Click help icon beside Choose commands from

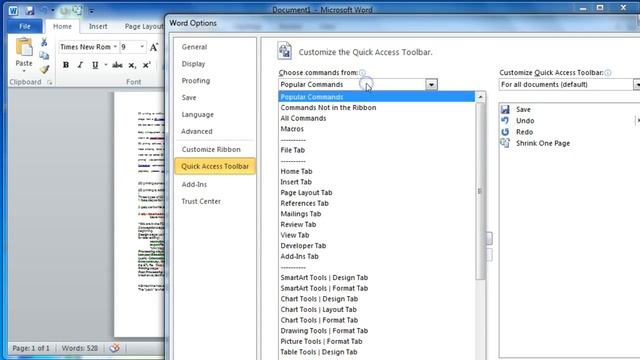362,73
